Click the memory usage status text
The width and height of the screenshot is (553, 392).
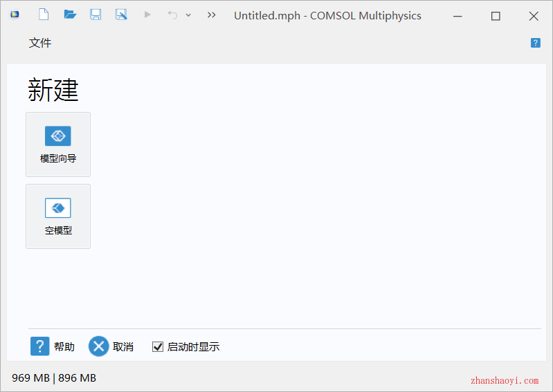(x=54, y=377)
